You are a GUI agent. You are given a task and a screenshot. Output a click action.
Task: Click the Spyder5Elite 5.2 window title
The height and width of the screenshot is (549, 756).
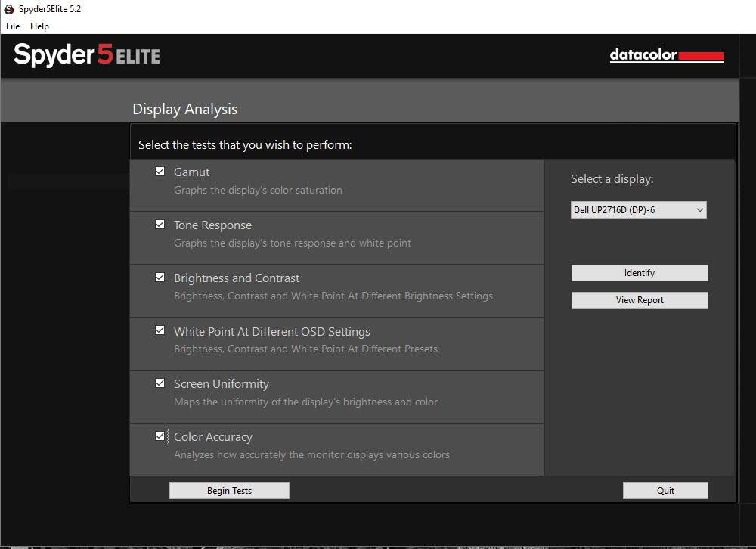click(50, 8)
